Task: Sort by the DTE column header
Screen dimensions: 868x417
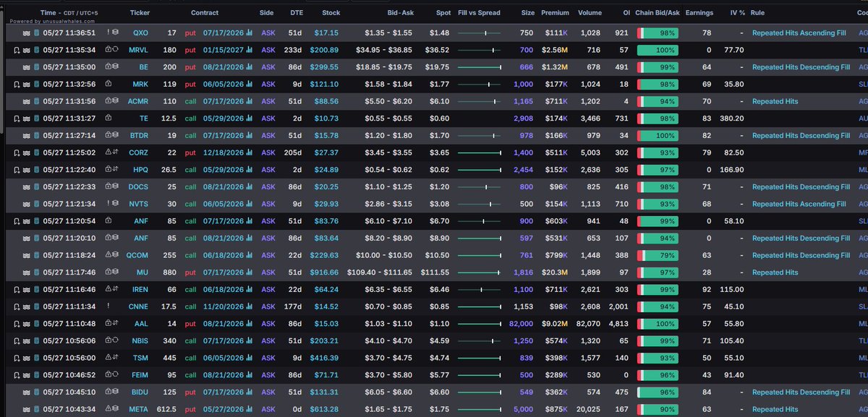Action: (297, 13)
